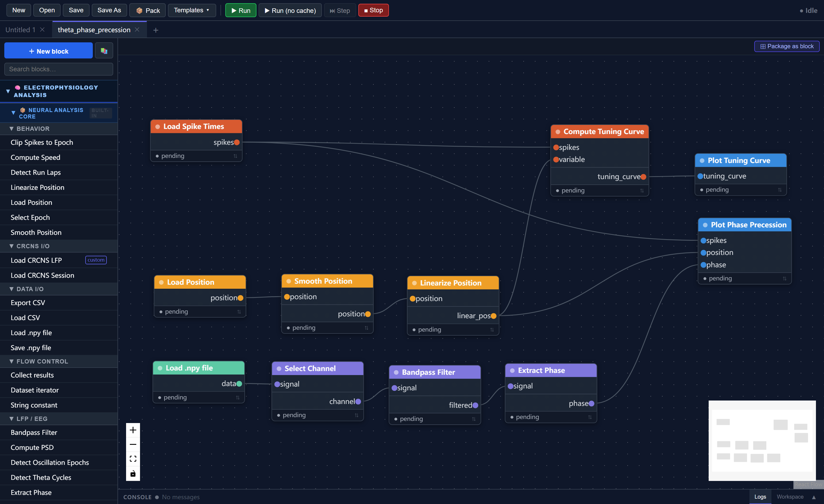Click resize arrows on Load Position node
Screen dimensions: 824x504
pos(239,312)
